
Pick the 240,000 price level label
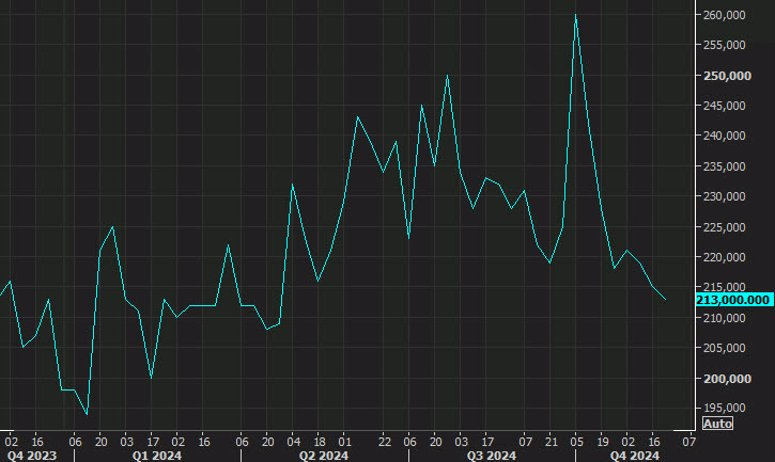click(x=724, y=135)
